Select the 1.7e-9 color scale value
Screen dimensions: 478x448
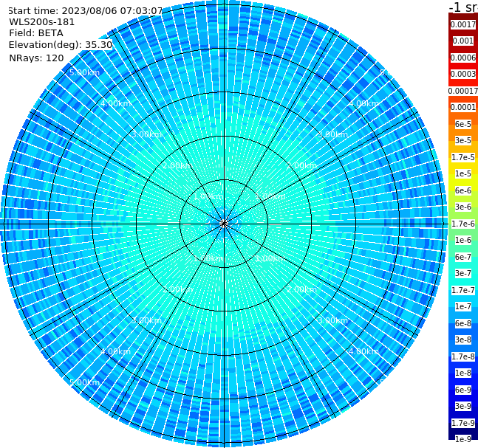tap(463, 423)
